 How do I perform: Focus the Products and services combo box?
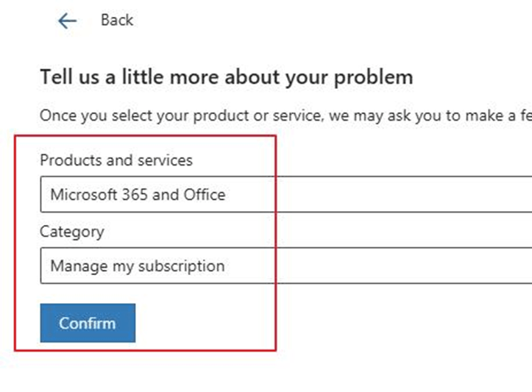click(x=286, y=194)
